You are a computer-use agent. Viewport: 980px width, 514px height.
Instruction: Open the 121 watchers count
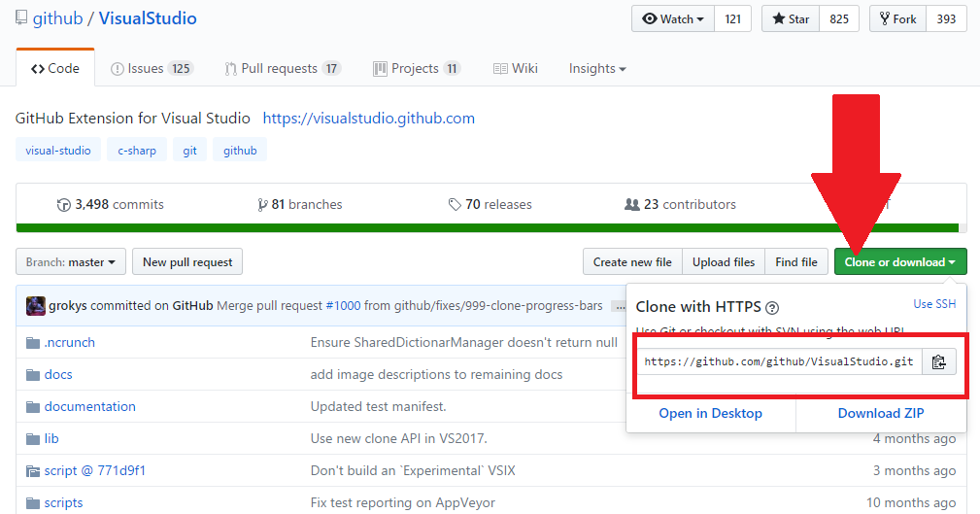pos(733,18)
